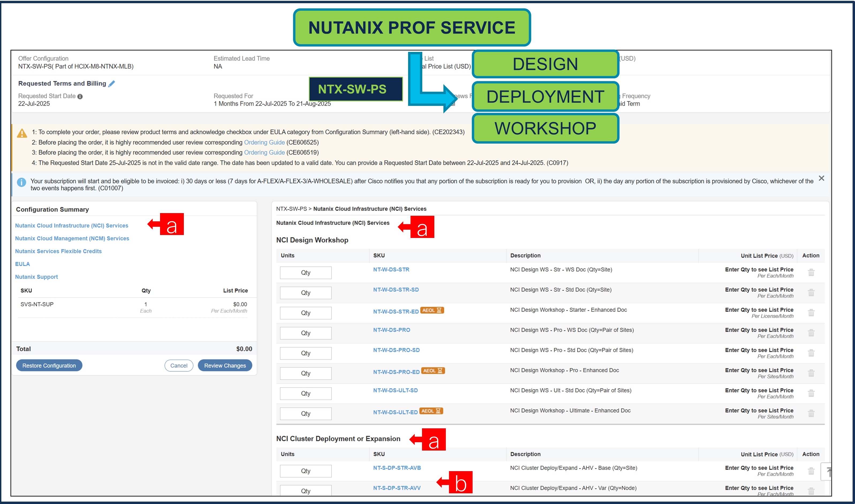855x504 pixels.
Task: Delete the NT-W-DS-PRO-SD row
Action: click(x=811, y=353)
